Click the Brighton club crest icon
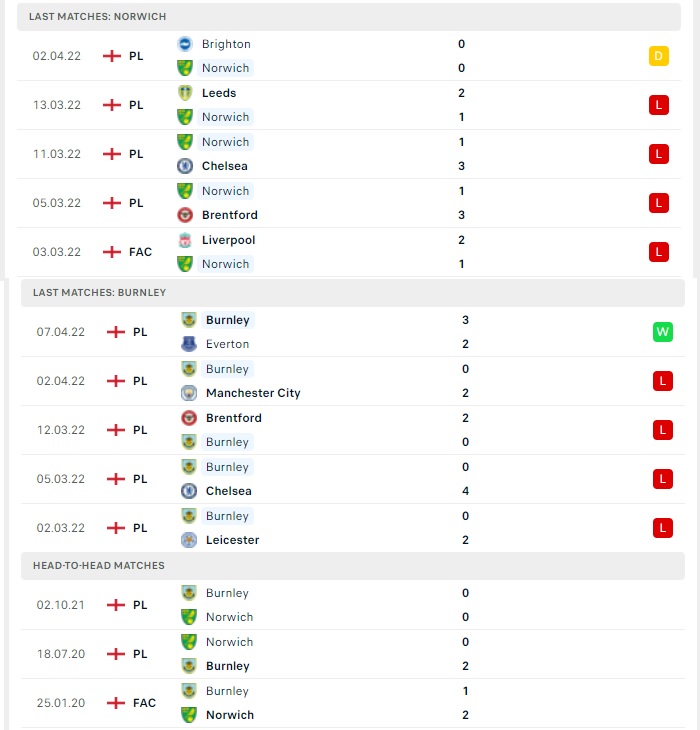Viewport: 700px width, 730px height. pos(185,44)
